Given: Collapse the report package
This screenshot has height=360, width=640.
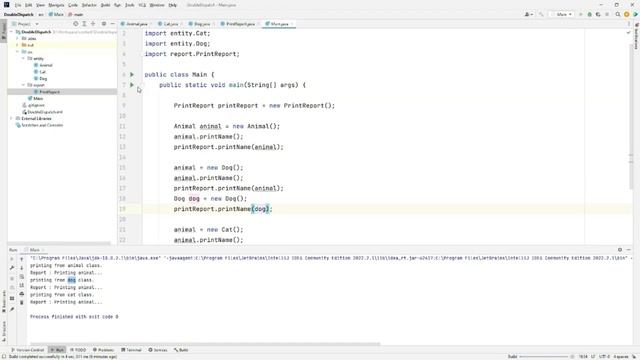Looking at the screenshot, I should tap(23, 85).
